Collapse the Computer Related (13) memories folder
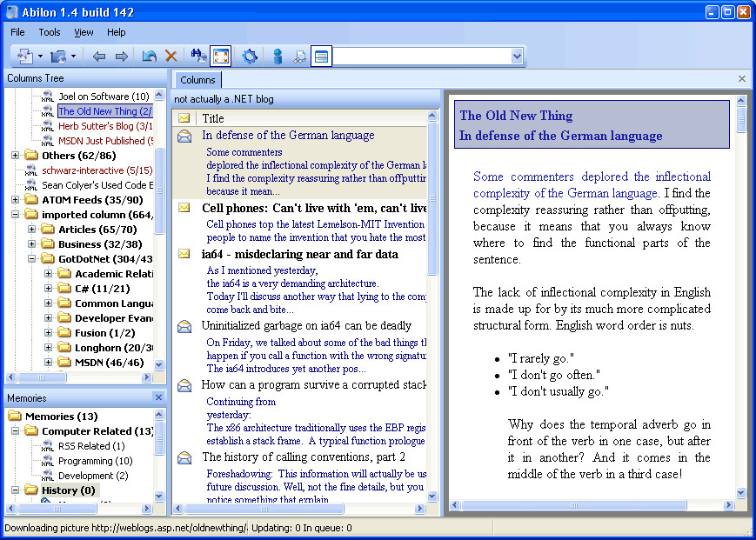756x540 pixels. click(x=16, y=430)
